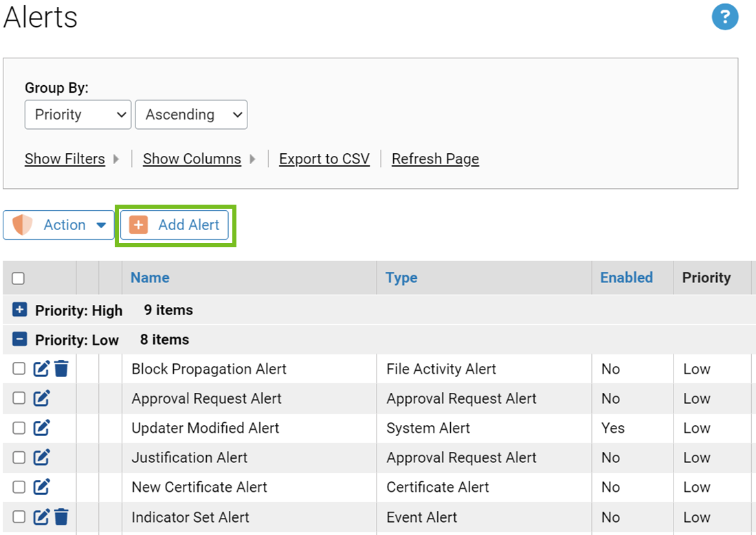Click edit icon for Updater Modified Alert

pos(42,428)
